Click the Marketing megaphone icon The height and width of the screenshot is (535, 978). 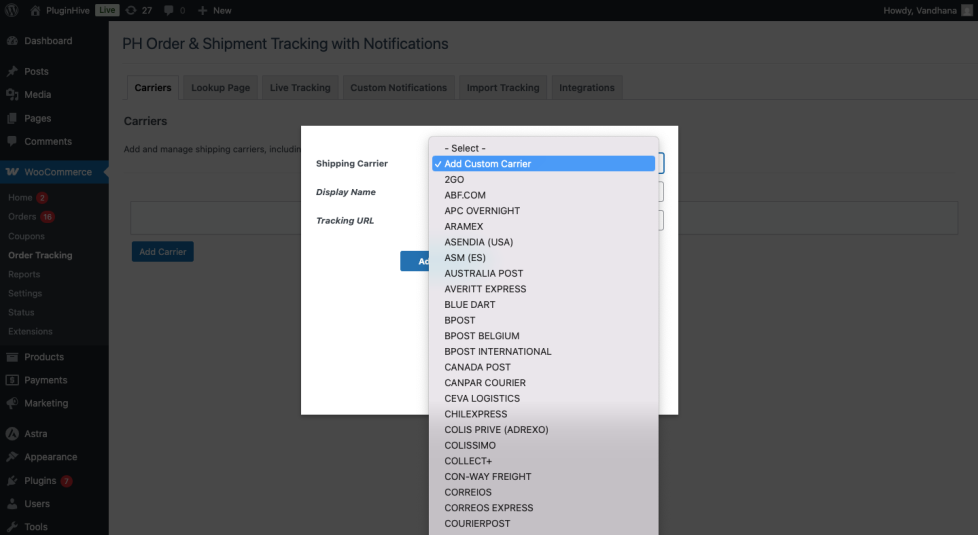pyautogui.click(x=12, y=404)
